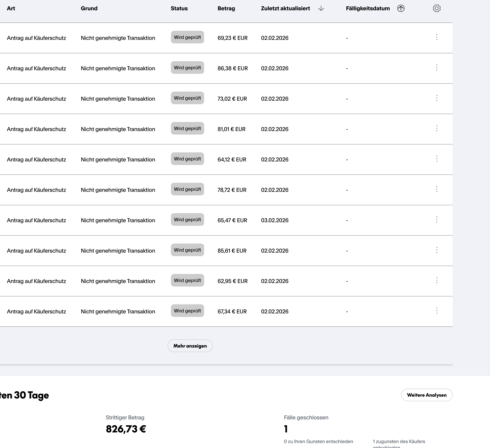
Task: Select the case row with 67,34 € EUR
Action: click(x=232, y=312)
